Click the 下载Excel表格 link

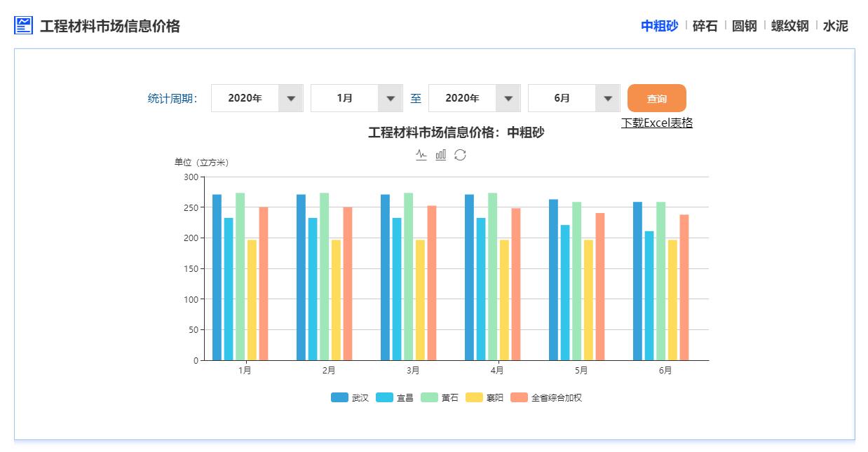point(656,123)
